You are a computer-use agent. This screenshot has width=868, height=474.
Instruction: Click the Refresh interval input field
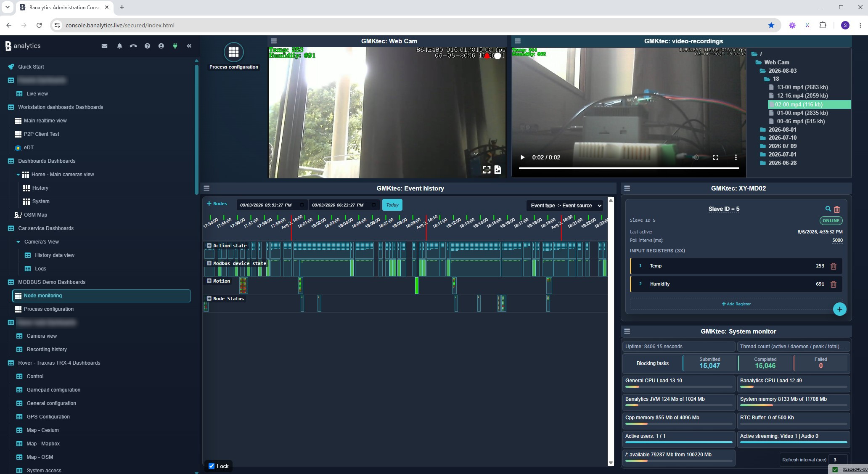pos(838,460)
